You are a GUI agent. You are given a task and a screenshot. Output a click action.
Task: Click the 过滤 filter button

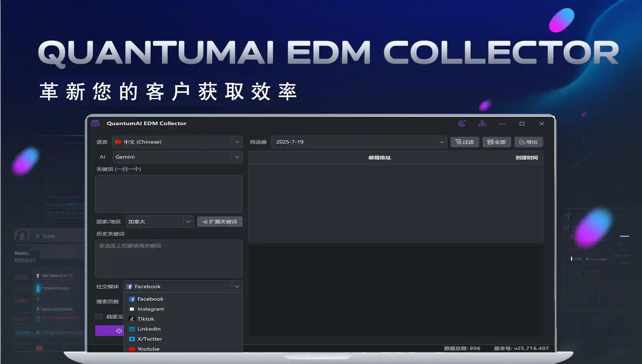(x=465, y=142)
